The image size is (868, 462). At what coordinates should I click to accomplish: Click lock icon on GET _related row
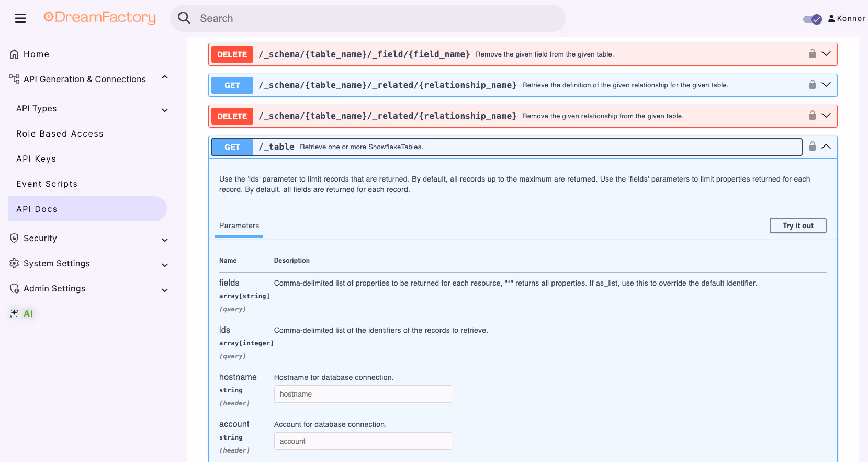pos(812,84)
